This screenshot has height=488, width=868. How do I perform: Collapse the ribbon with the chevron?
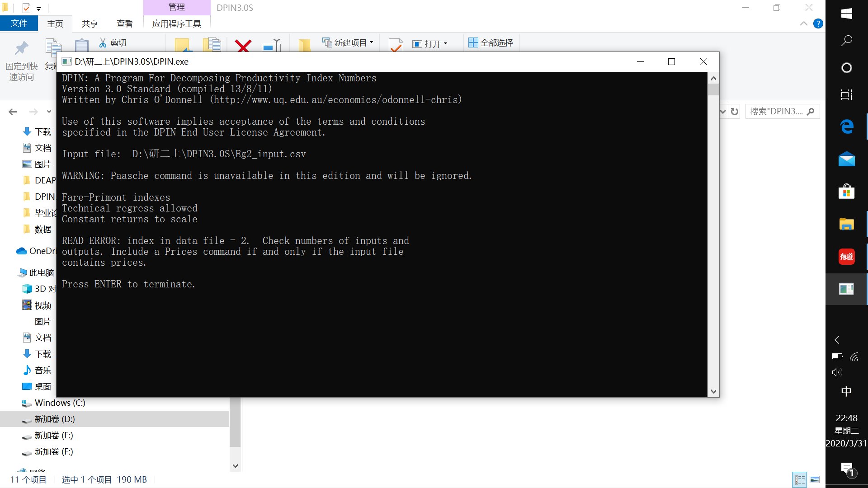(804, 23)
